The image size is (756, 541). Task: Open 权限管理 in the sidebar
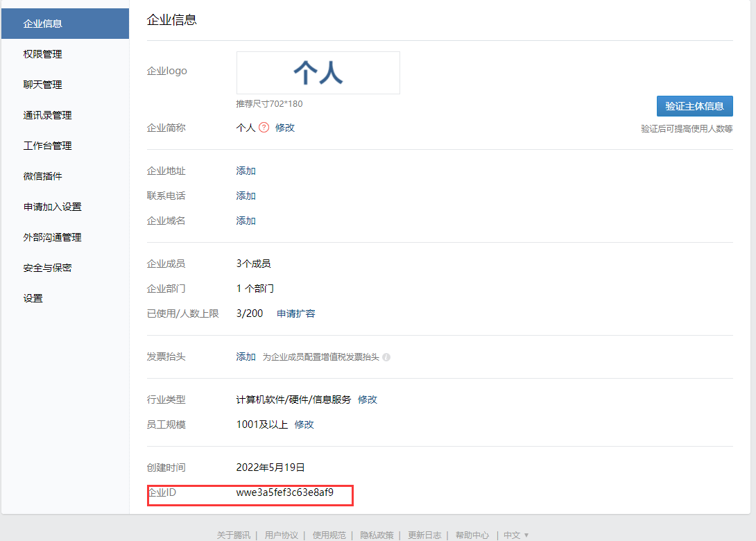pyautogui.click(x=42, y=54)
